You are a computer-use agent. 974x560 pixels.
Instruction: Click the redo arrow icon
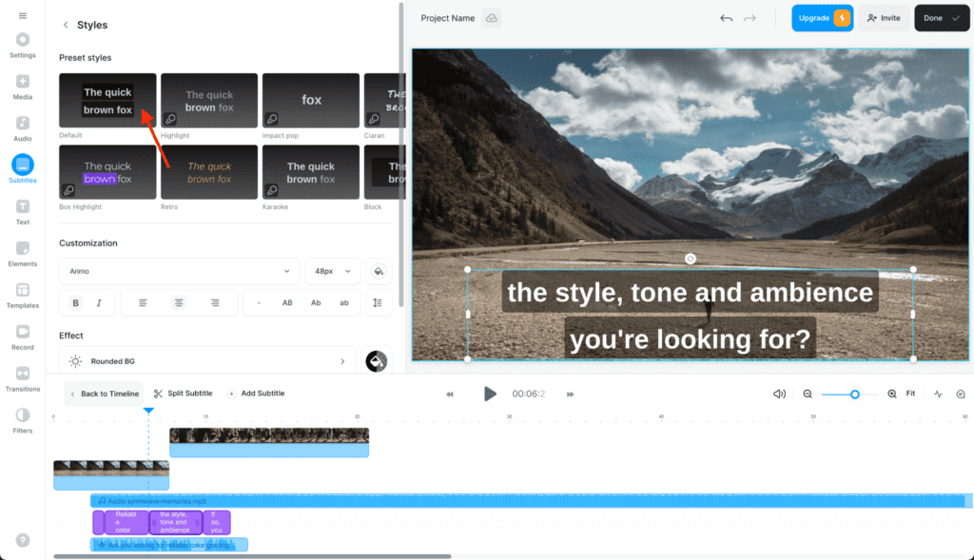pos(750,18)
